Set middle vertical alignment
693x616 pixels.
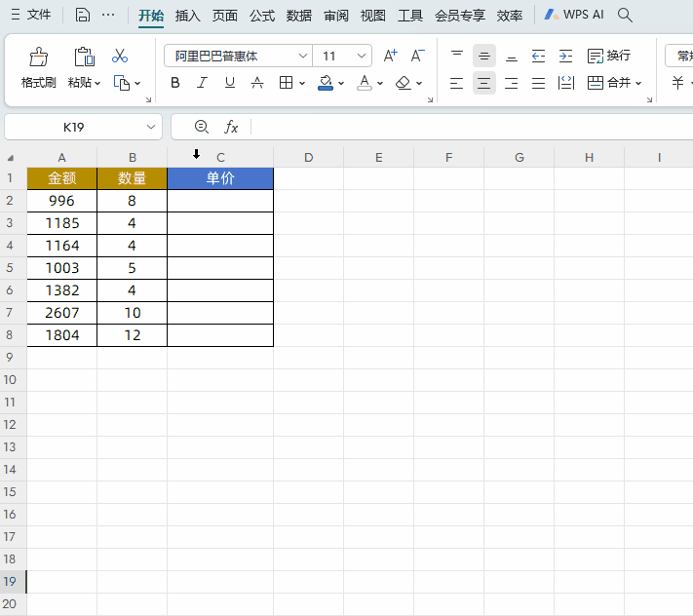pos(484,56)
